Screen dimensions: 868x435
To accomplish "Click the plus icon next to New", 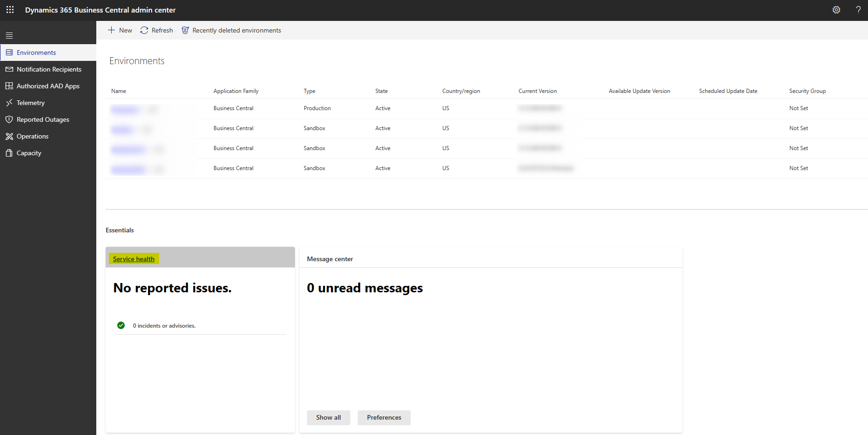I will pyautogui.click(x=112, y=30).
